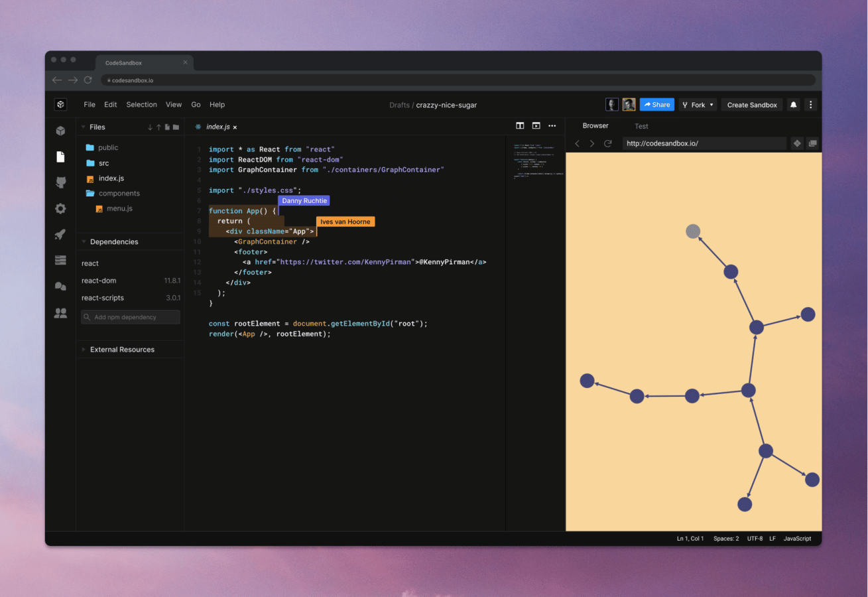
Task: Expand the External Resources section
Action: point(84,350)
